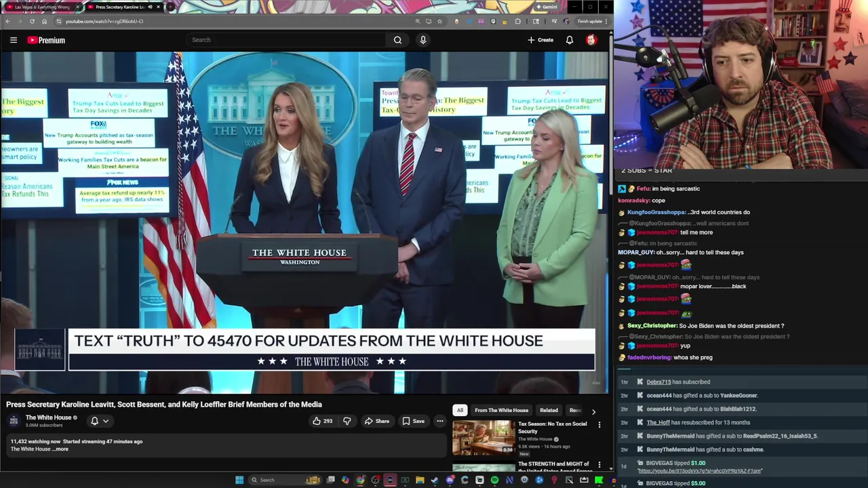The width and height of the screenshot is (868, 488).
Task: Open more actions ellipsis under video
Action: (x=439, y=421)
